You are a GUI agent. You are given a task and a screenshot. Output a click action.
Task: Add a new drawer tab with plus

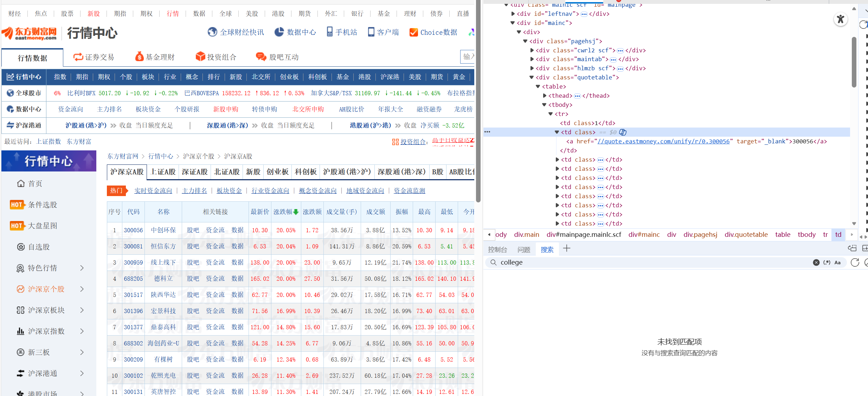[566, 249]
